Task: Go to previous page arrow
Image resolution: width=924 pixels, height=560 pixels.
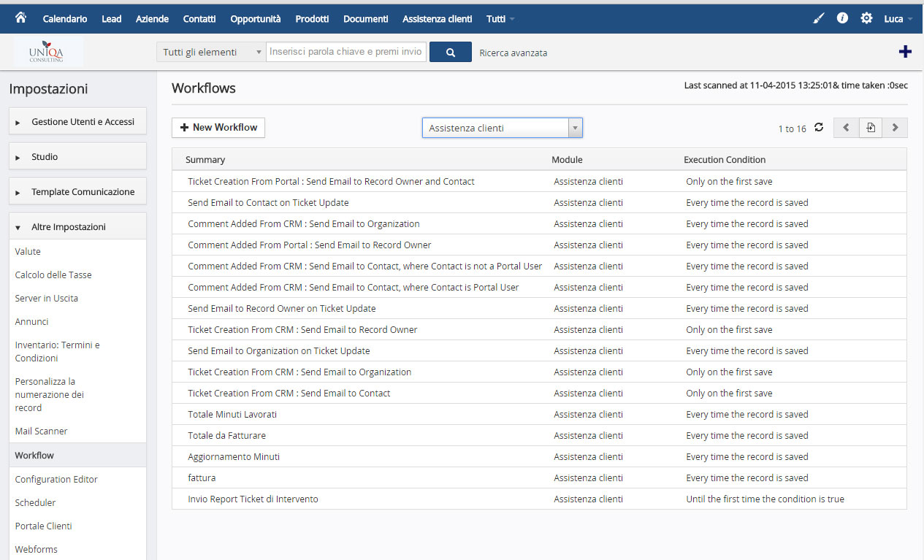Action: [x=846, y=128]
